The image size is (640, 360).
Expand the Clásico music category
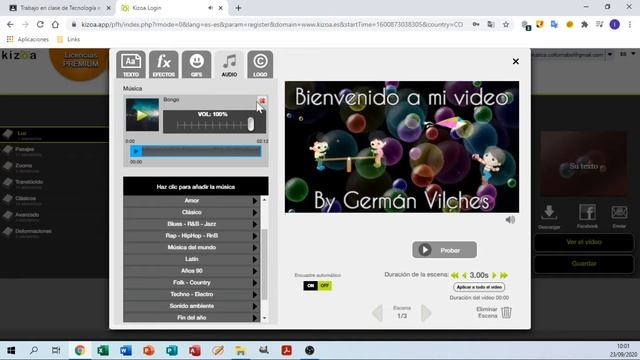tap(191, 212)
